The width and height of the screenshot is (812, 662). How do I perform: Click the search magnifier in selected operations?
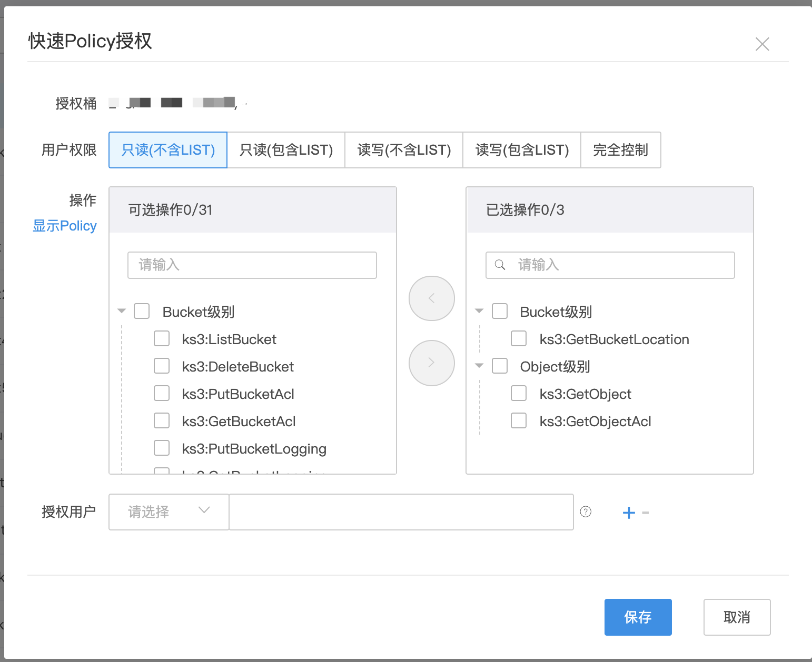[x=500, y=265]
